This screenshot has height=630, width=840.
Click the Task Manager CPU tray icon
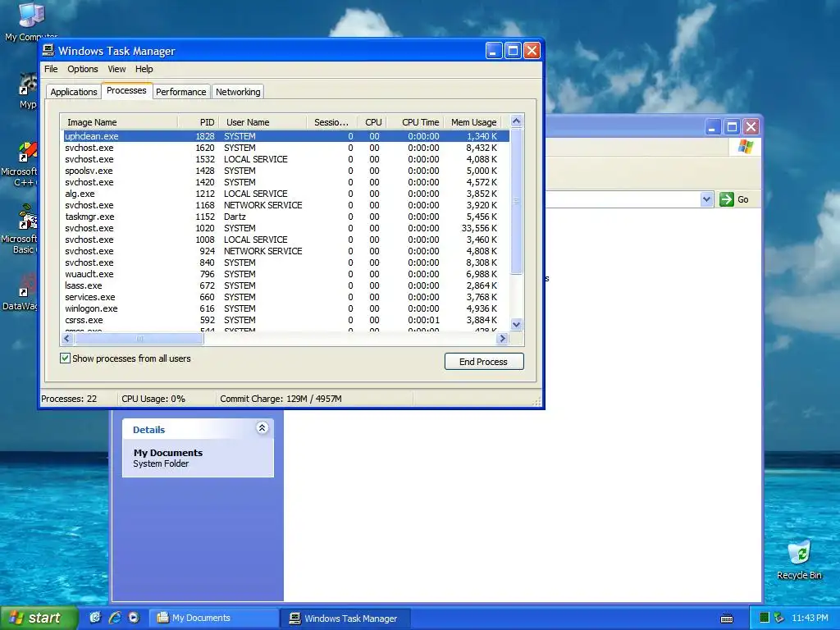click(765, 618)
